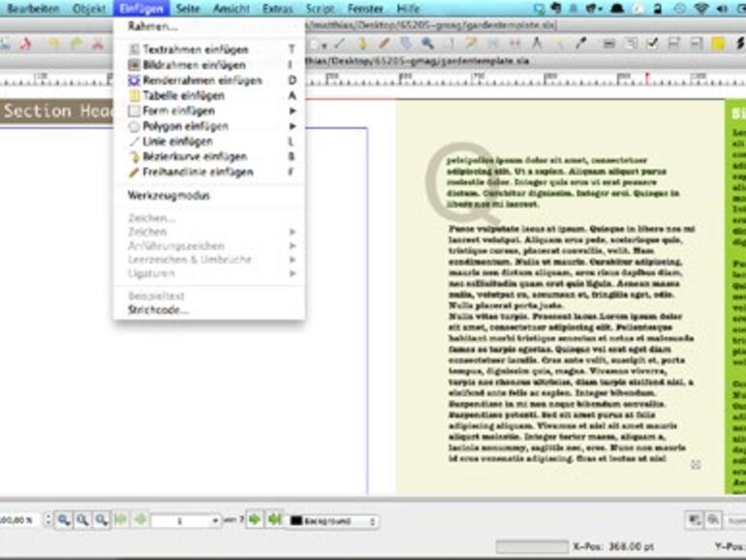Viewport: 746px width, 560px height.
Task: Choose Werkzeugmodus from the menu
Action: [x=210, y=195]
